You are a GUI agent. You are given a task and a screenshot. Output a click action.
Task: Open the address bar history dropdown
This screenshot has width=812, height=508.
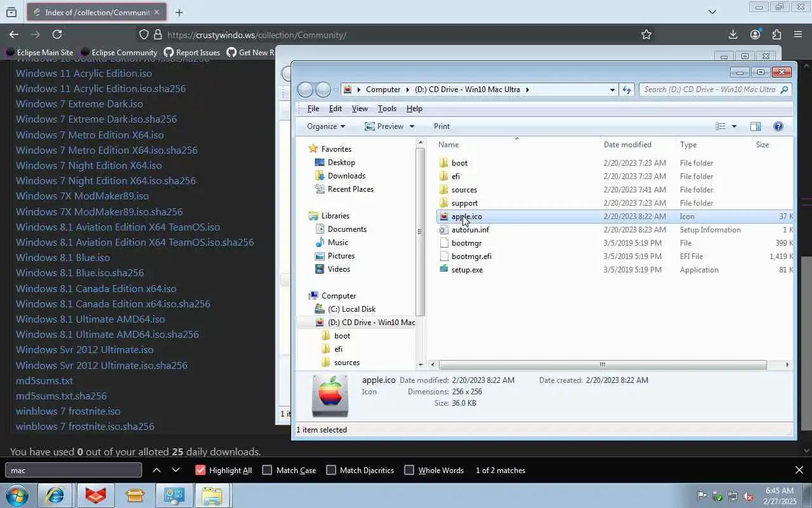(x=612, y=90)
